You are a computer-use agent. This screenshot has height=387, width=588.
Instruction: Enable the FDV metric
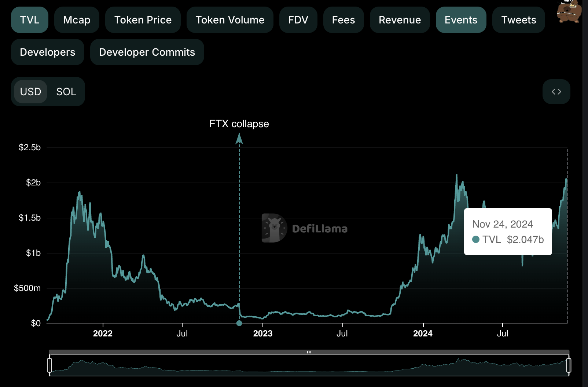point(298,20)
